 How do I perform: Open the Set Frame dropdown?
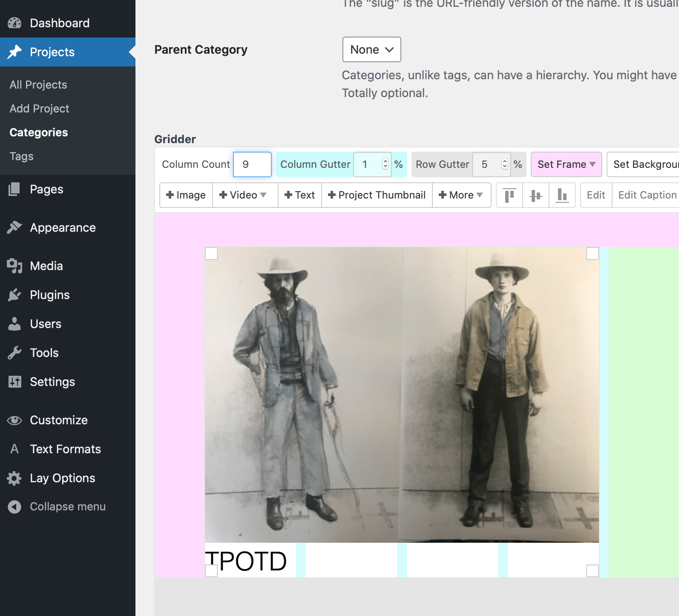click(566, 164)
